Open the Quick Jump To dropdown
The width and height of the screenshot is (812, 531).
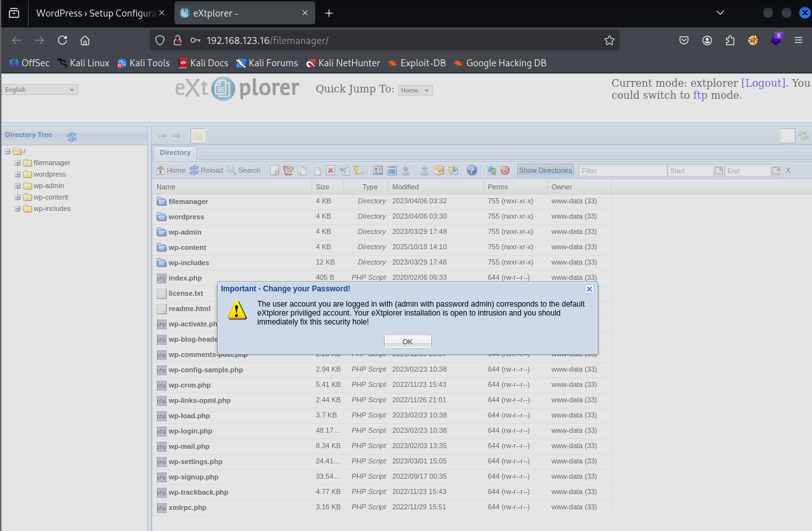click(x=415, y=91)
